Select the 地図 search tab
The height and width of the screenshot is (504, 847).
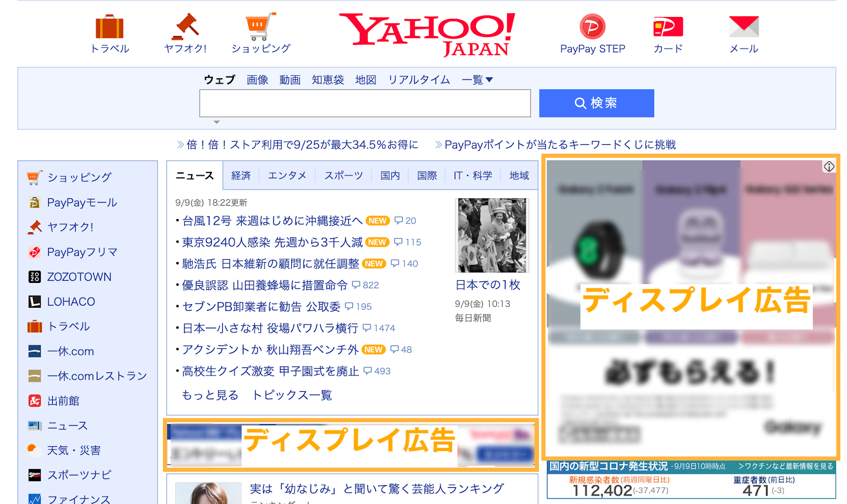(x=366, y=80)
